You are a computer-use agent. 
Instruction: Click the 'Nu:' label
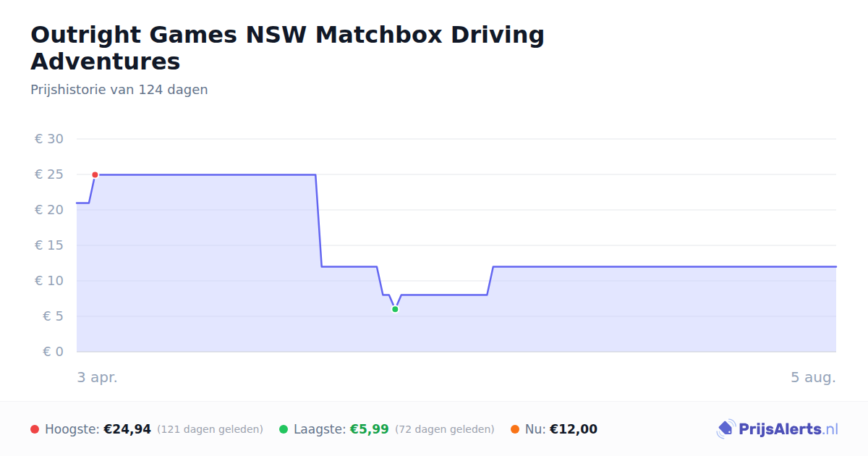coord(535,429)
